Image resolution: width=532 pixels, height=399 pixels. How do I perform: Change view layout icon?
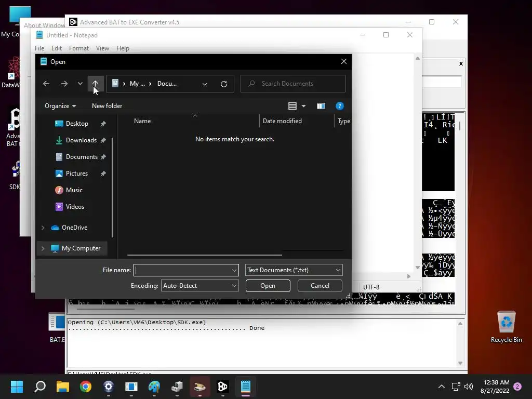(292, 106)
